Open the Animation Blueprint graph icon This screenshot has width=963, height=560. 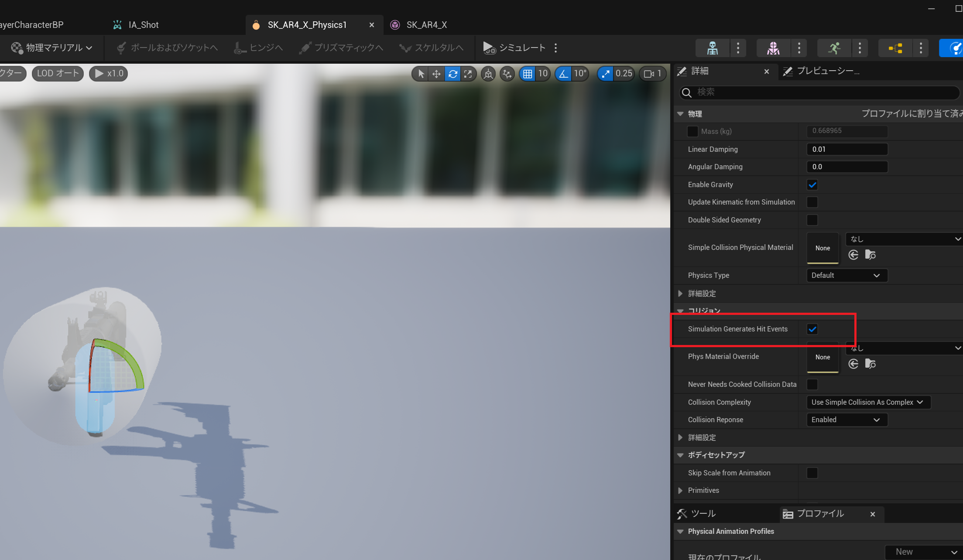(x=895, y=48)
